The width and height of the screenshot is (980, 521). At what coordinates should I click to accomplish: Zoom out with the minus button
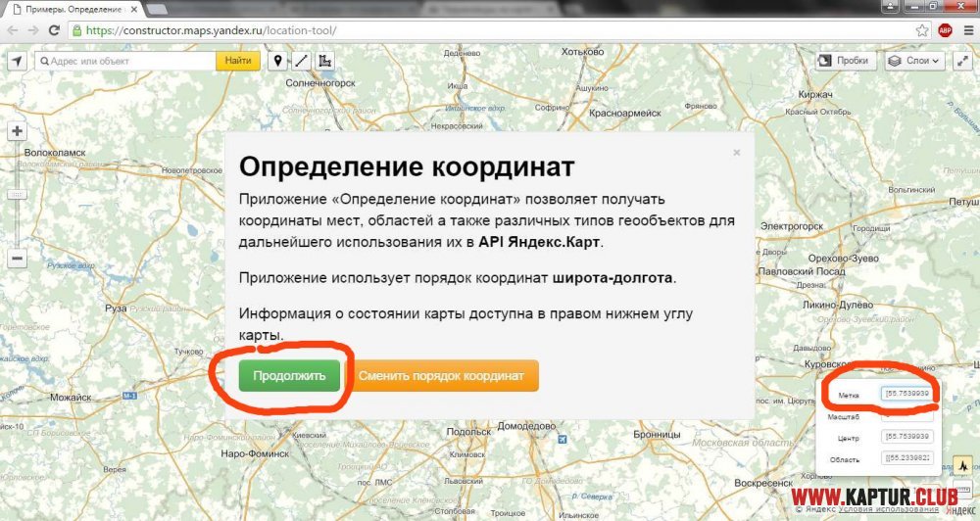[17, 258]
